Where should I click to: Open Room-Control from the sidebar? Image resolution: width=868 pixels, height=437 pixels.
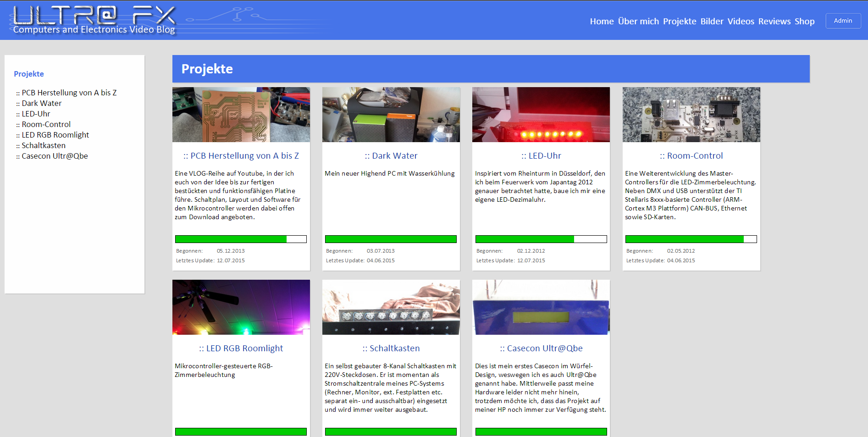tap(46, 124)
